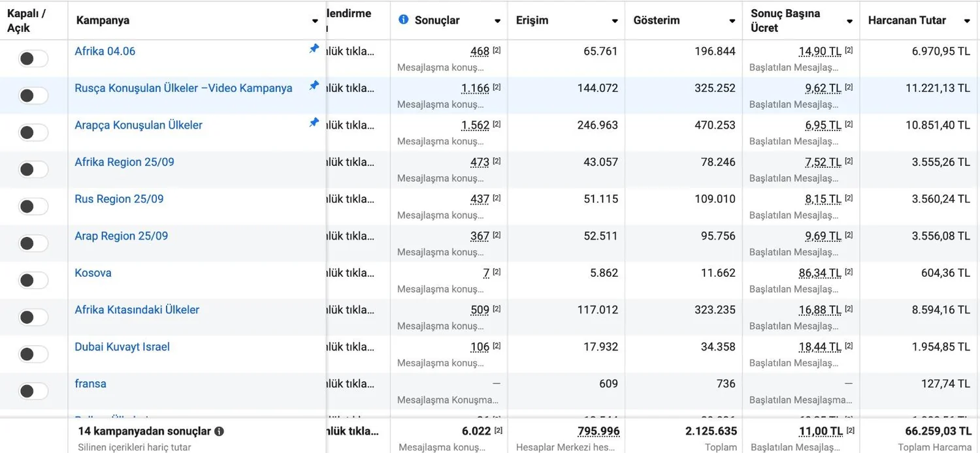The image size is (980, 453).
Task: Open the Erişim column dropdown arrow
Action: click(615, 21)
